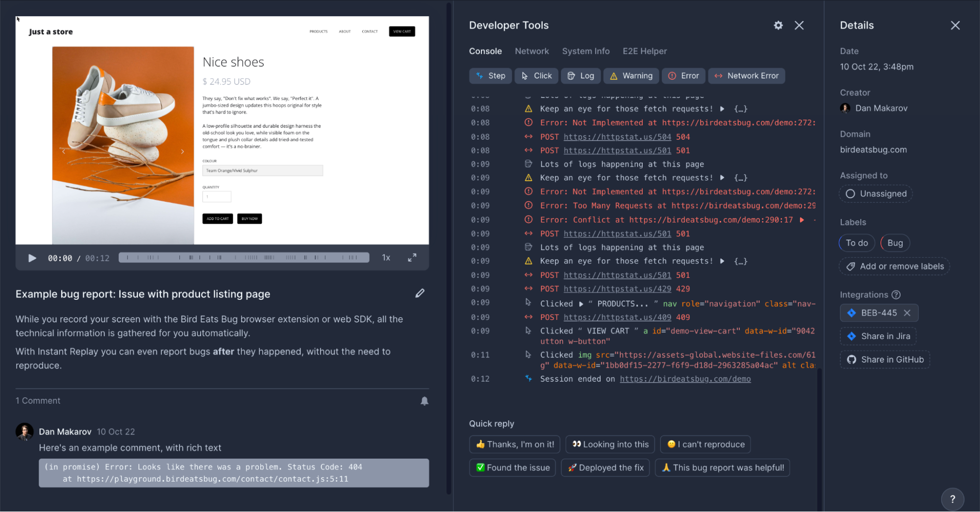The height and width of the screenshot is (512, 980).
Task: Toggle the Log event filter
Action: pos(580,75)
